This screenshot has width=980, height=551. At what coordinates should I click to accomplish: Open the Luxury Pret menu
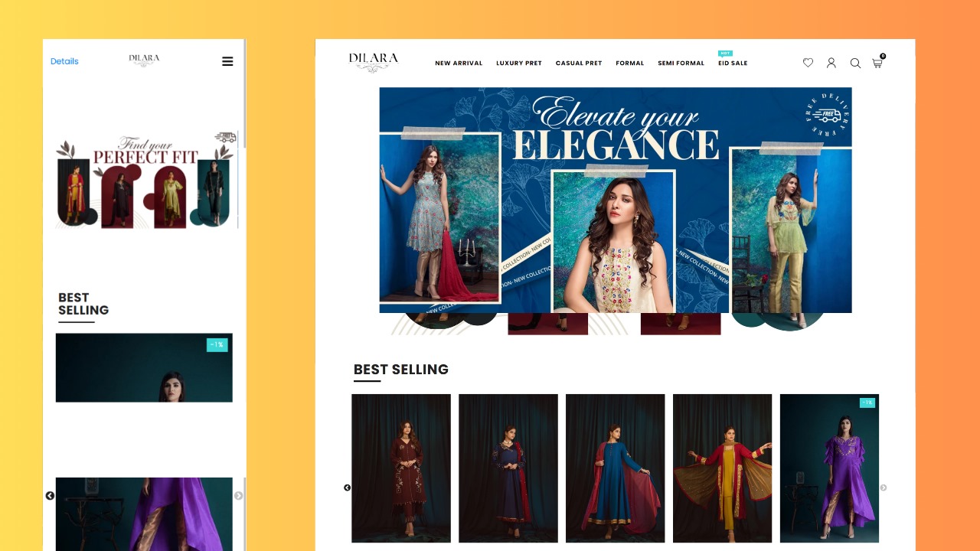[x=519, y=64]
